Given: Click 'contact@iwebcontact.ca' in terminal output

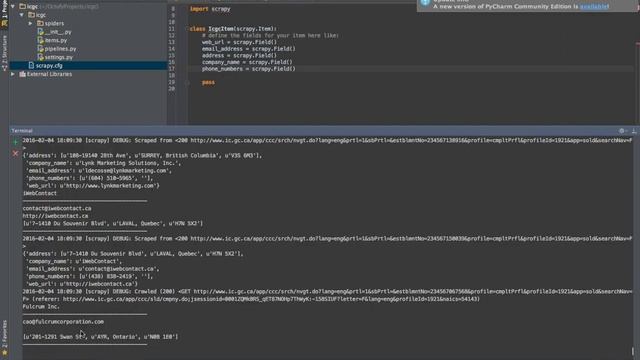Looking at the screenshot, I should [57, 209].
